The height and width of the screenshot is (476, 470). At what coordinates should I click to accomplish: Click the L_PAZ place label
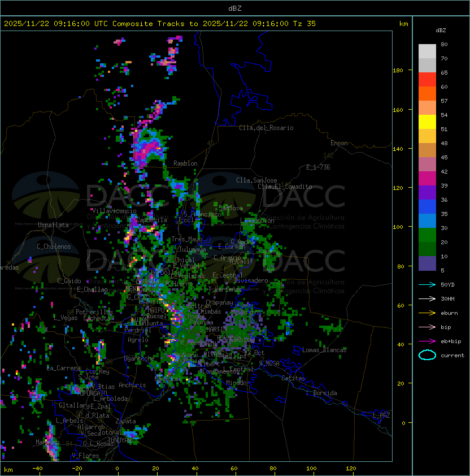pos(381,416)
